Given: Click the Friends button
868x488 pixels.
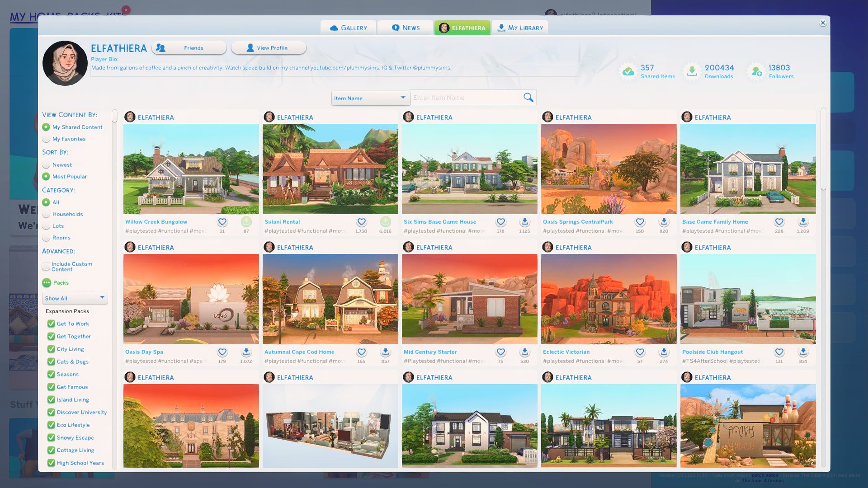Looking at the screenshot, I should coord(189,48).
